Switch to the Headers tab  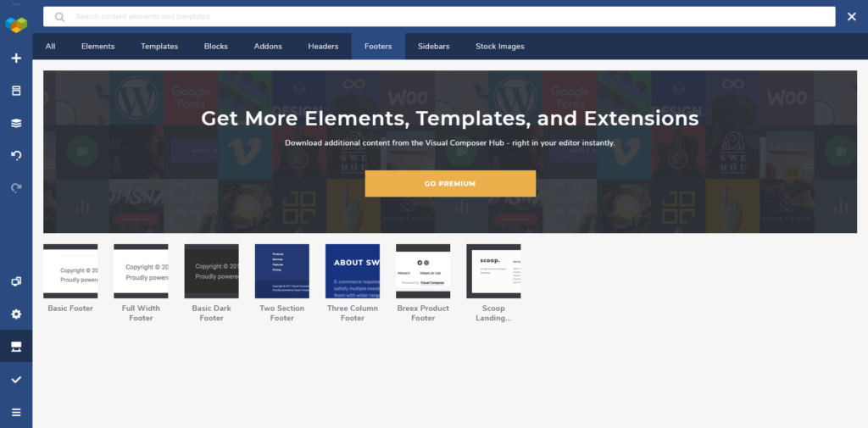click(x=323, y=47)
